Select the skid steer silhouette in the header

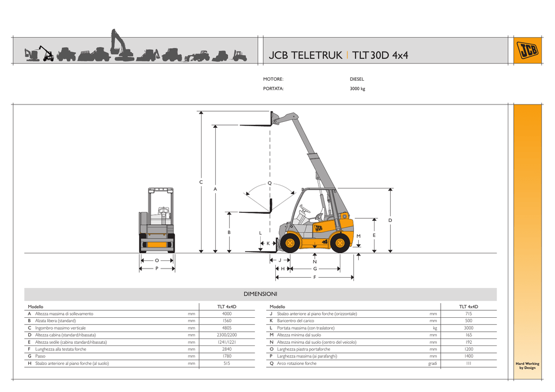coord(220,56)
